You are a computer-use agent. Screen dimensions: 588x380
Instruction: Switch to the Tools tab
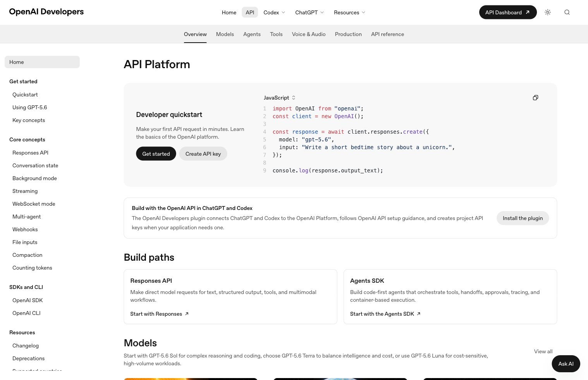[276, 34]
